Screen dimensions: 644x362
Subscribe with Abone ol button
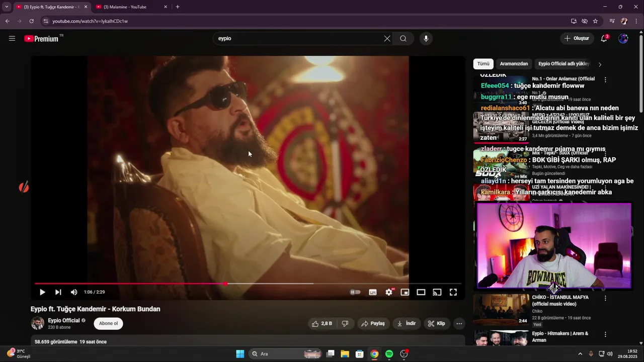(x=108, y=323)
